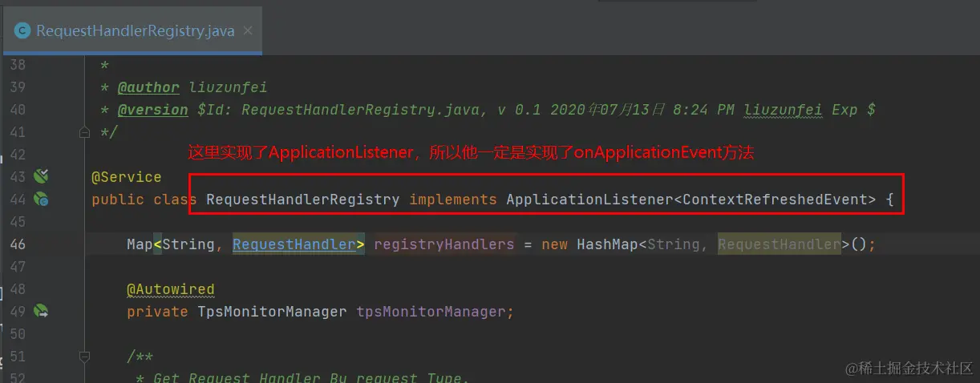
Task: Click the class file icon in tab
Action: [22, 31]
